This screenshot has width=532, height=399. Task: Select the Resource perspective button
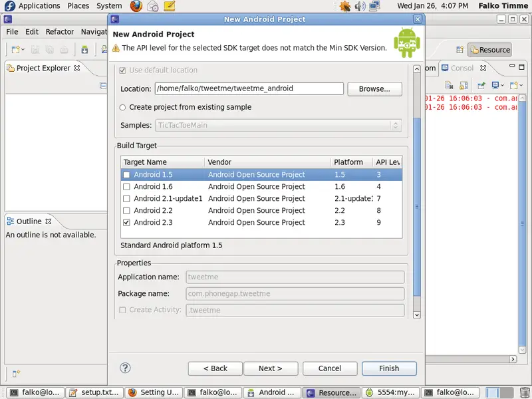(490, 50)
